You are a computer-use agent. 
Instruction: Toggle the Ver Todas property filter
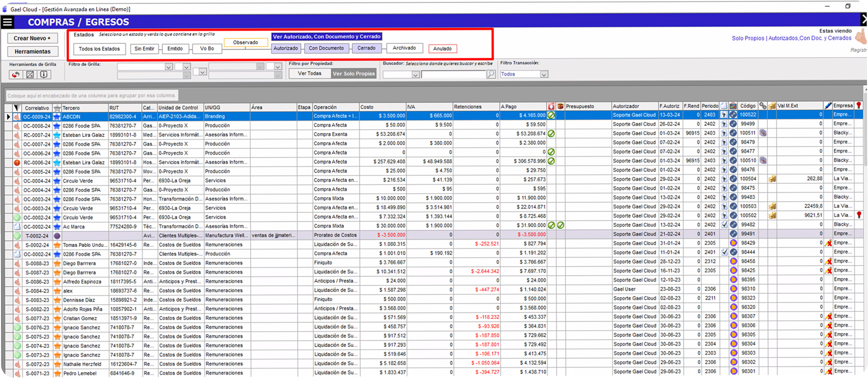[309, 73]
